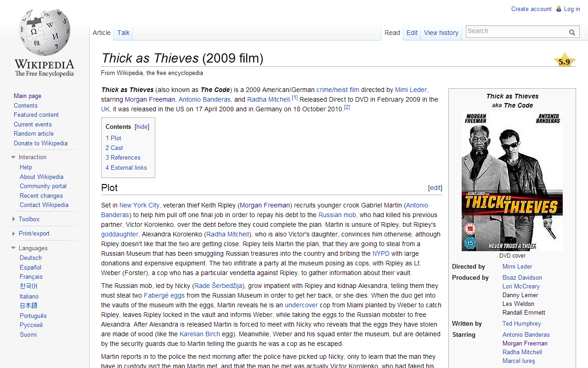
Task: Switch to Japanese (日本語) version
Action: (x=28, y=306)
